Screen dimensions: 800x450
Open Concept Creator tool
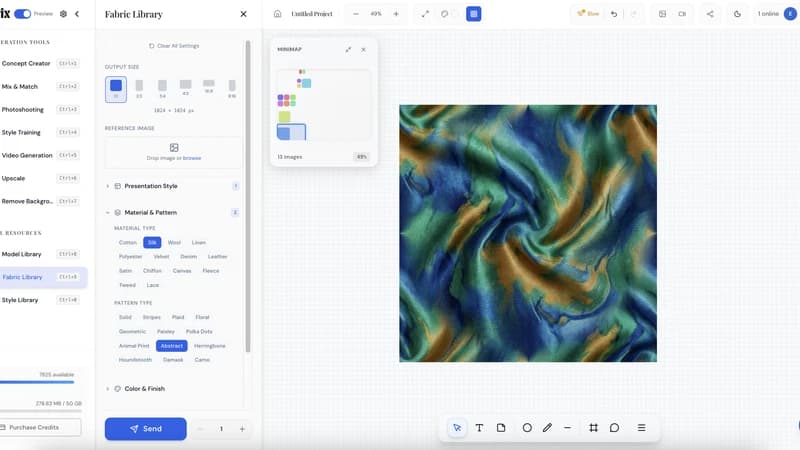click(x=40, y=63)
